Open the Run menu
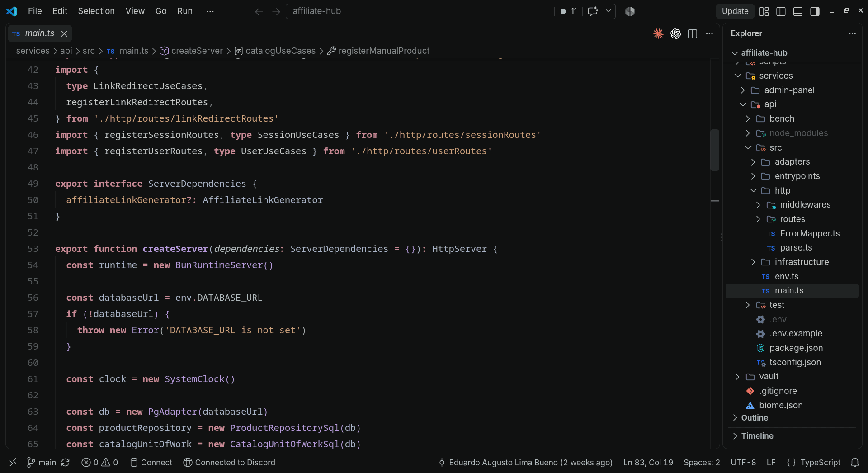This screenshot has height=473, width=868. (185, 11)
